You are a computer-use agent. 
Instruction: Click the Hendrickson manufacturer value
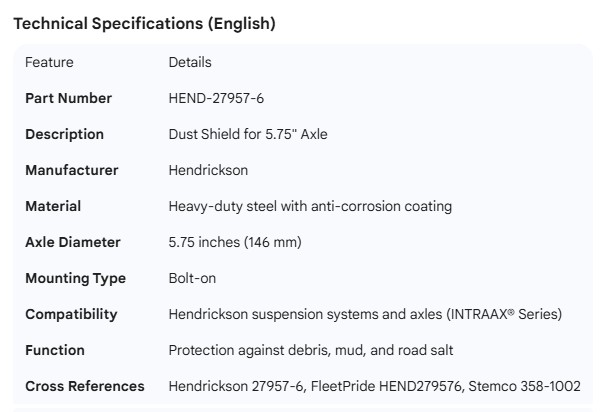point(208,170)
